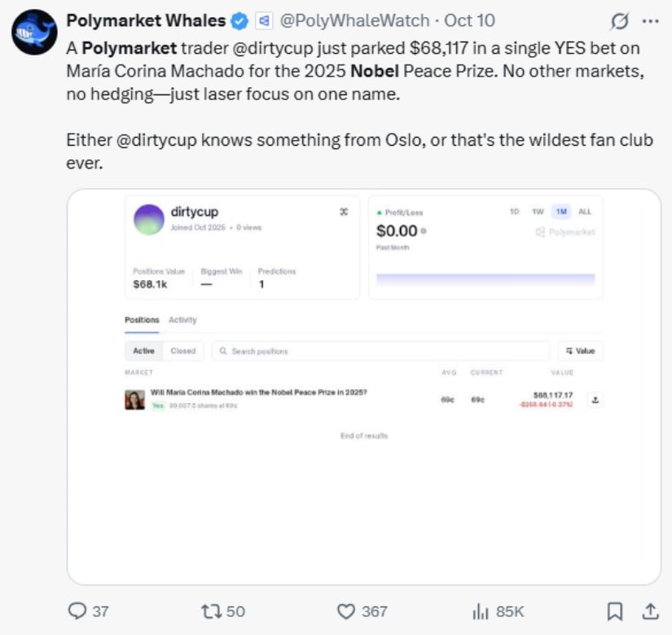Switch to Closed positions

[183, 351]
